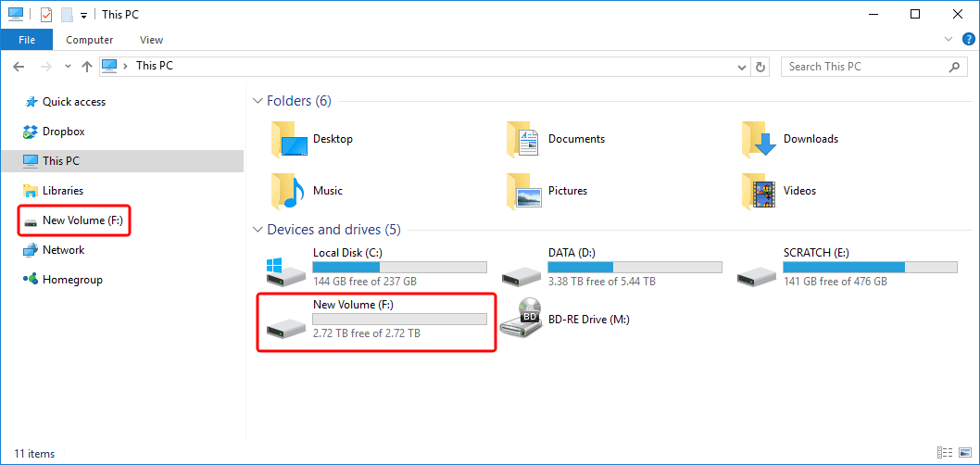Image resolution: width=980 pixels, height=465 pixels.
Task: Click the DATA (D:) storage usage bar
Action: coord(634,267)
